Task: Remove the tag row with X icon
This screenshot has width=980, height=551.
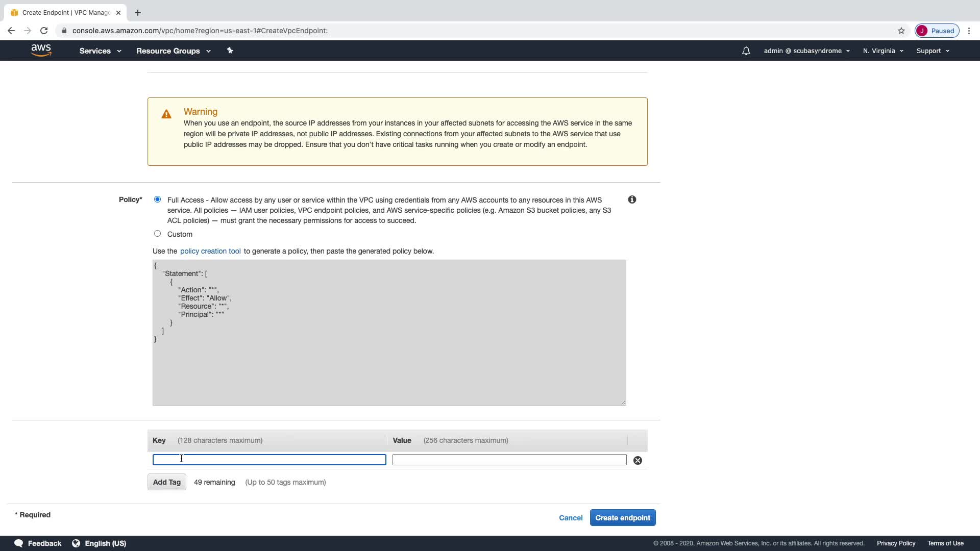Action: click(x=638, y=460)
